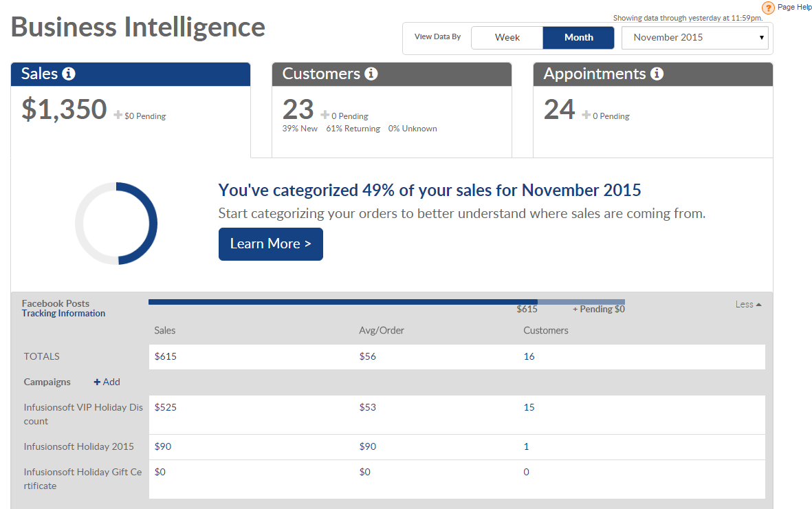812x509 pixels.
Task: Open customers count 15 for VIP Holiday Discount
Action: [529, 407]
